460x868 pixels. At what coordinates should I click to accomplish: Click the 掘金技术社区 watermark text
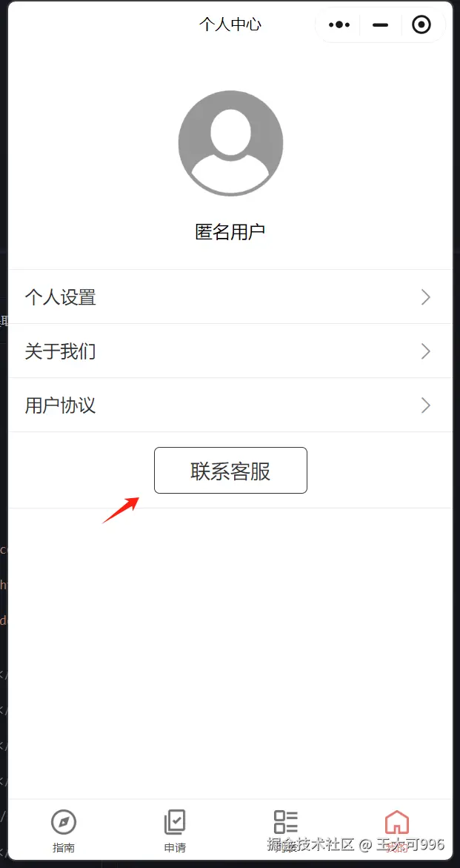pyautogui.click(x=310, y=845)
